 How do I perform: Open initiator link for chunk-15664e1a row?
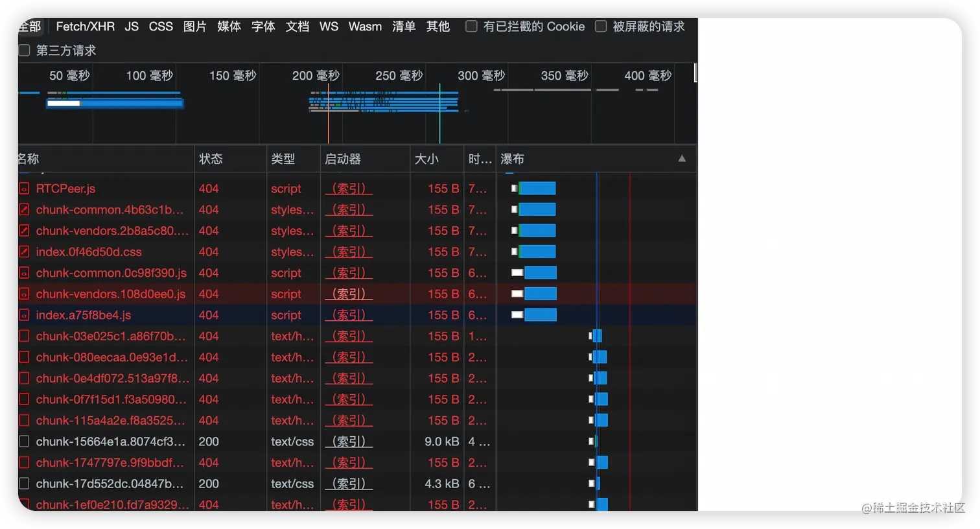point(349,441)
